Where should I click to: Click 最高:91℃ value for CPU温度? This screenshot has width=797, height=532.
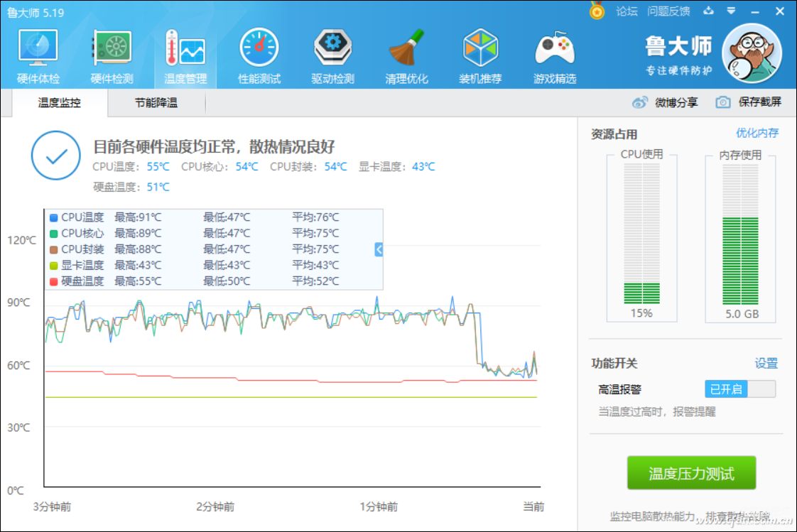[138, 217]
